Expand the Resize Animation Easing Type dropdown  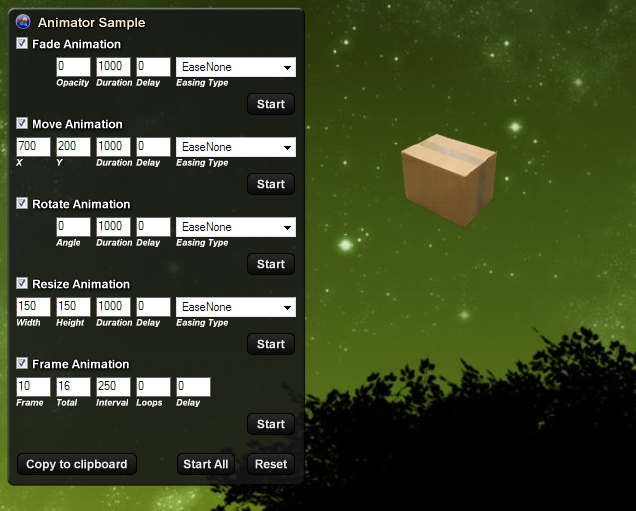[x=236, y=307]
